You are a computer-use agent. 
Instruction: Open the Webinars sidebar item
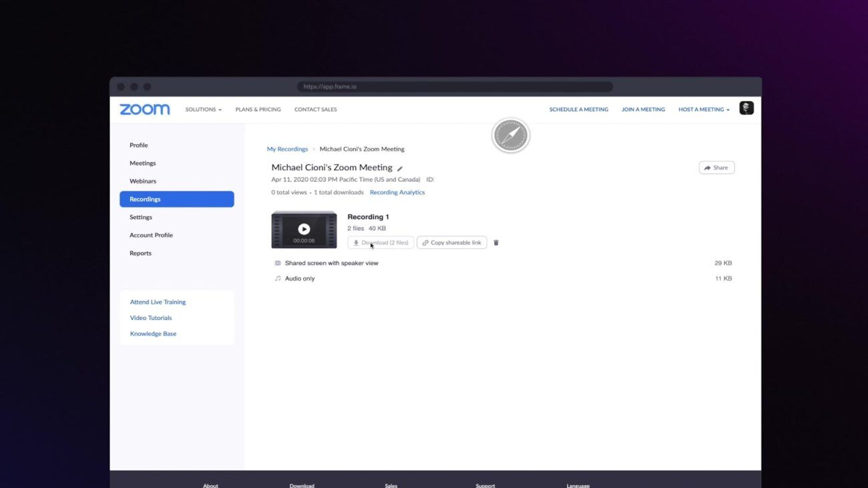[142, 180]
